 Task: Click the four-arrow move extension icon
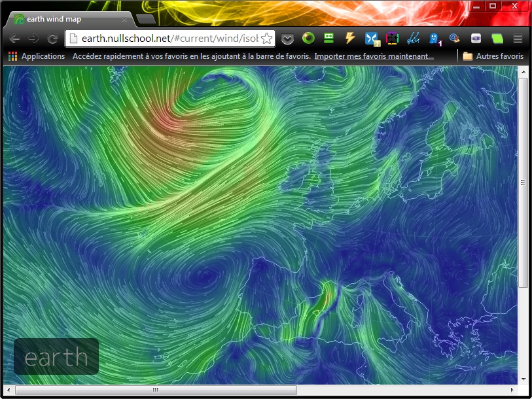(x=392, y=39)
